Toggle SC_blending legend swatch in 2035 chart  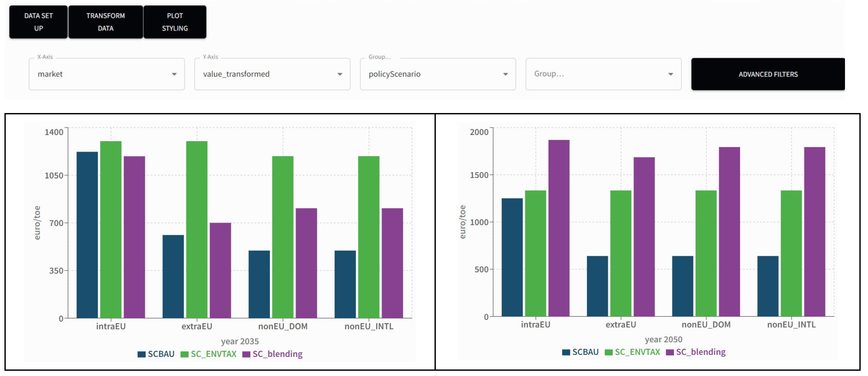(246, 354)
